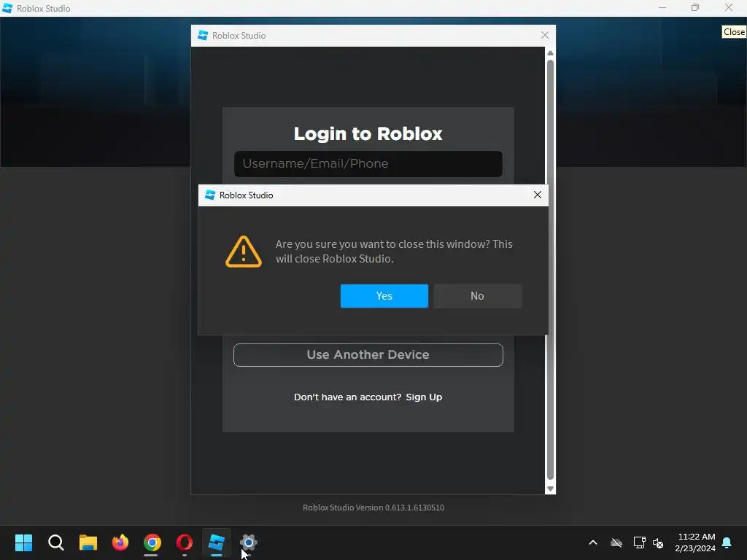Screen dimensions: 747x560
Task: Select Use Another Device button
Action: coord(368,355)
